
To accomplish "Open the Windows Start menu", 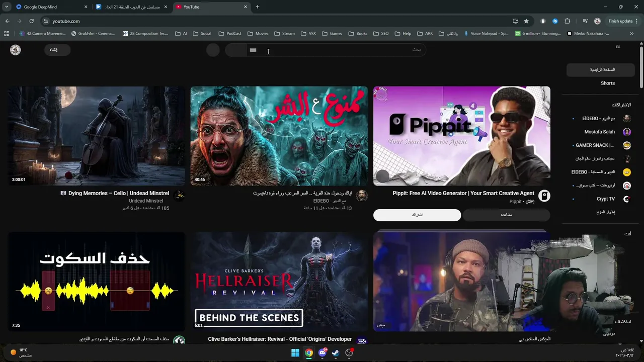I will pyautogui.click(x=295, y=353).
